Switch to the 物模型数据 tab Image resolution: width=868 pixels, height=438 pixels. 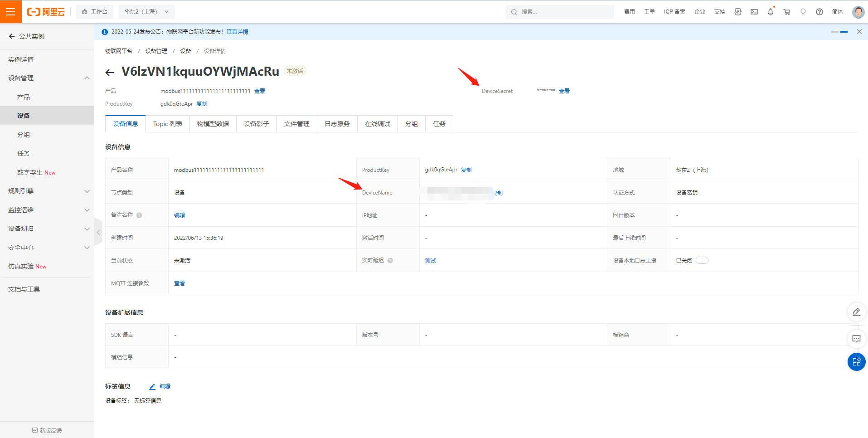(x=213, y=124)
